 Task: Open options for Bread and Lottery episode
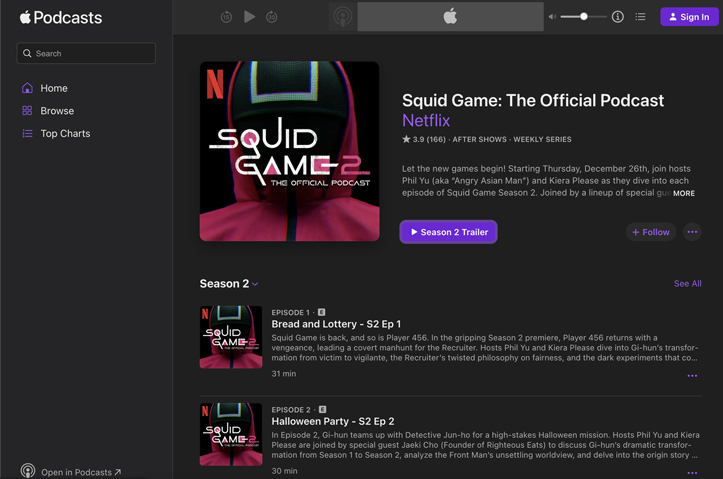pos(692,376)
